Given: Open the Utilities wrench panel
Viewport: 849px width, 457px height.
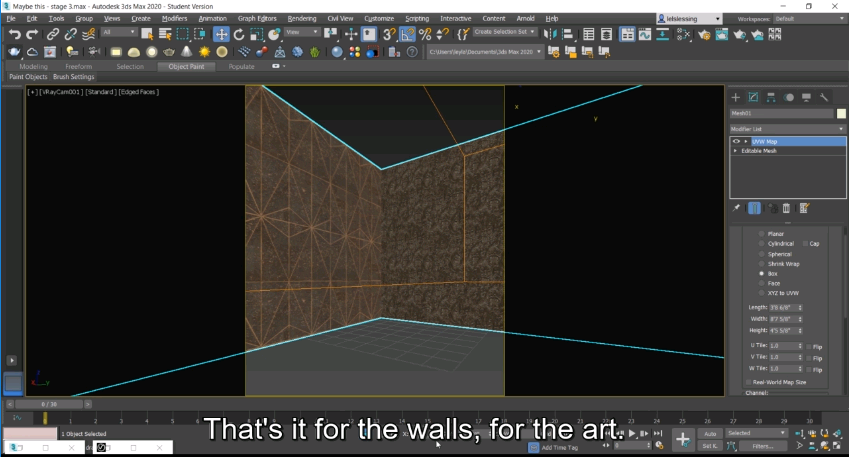Looking at the screenshot, I should (x=824, y=97).
